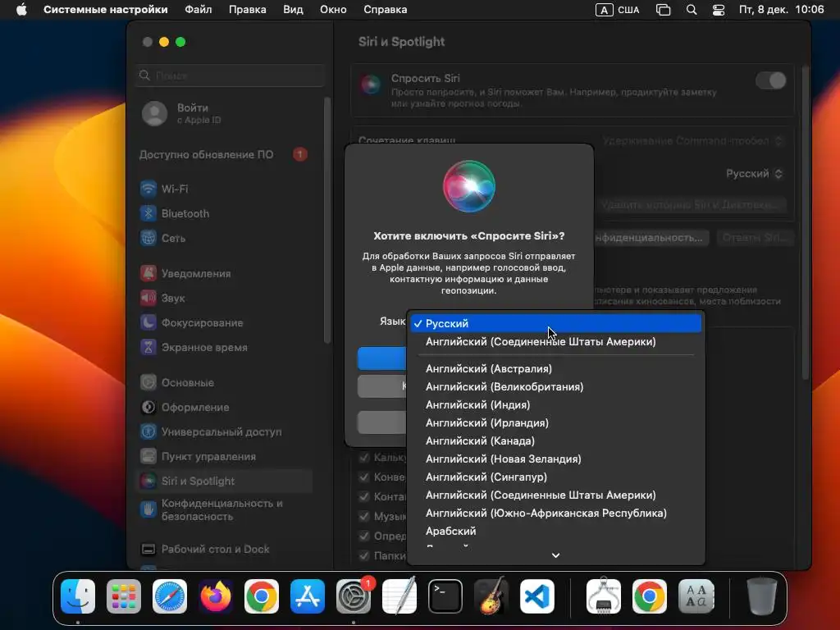Launch Safari from the Dock
Viewport: 840px width, 630px height.
pos(170,596)
